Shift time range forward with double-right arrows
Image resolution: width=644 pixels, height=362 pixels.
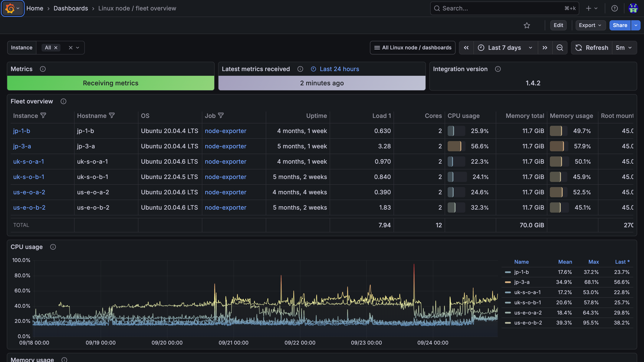[545, 48]
